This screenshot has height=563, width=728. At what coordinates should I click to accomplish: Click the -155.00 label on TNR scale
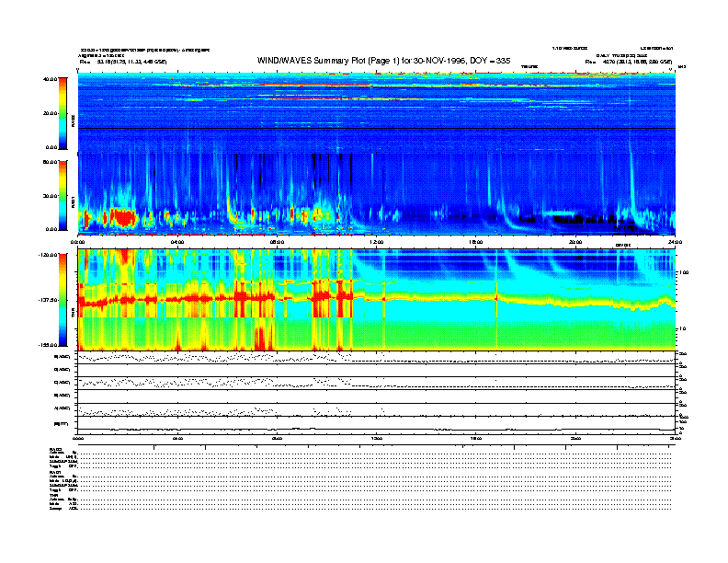coord(48,345)
